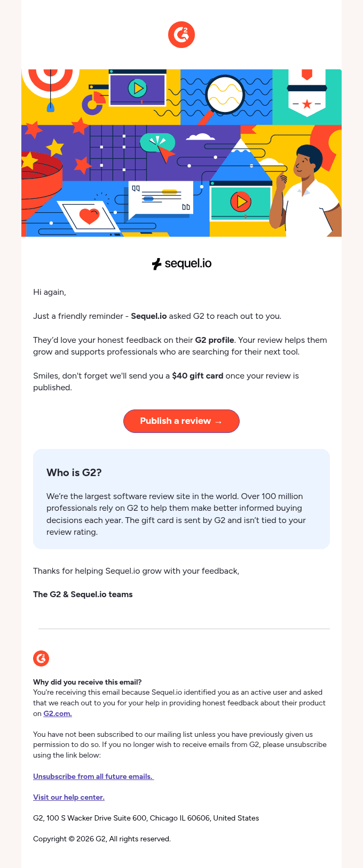Click the Who is G2? info box
The image size is (363, 868).
click(181, 499)
